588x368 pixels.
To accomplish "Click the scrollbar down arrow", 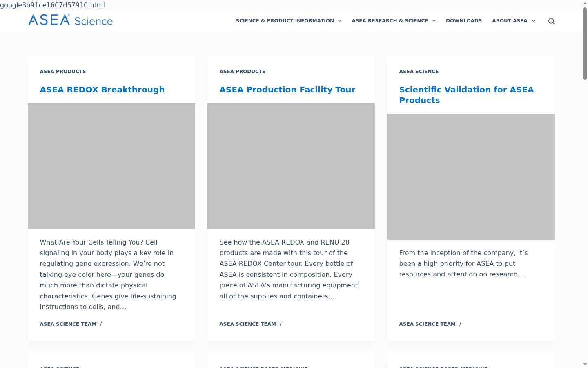I will tap(585, 364).
